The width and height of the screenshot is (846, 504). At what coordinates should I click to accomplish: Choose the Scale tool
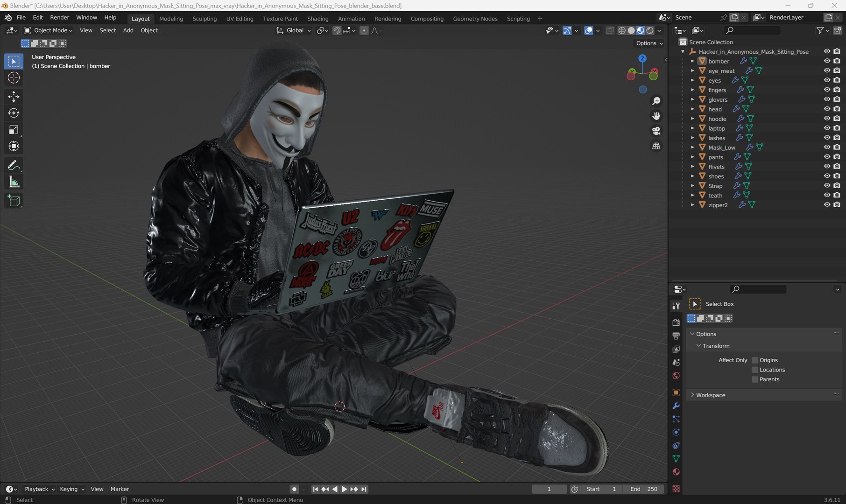14,130
